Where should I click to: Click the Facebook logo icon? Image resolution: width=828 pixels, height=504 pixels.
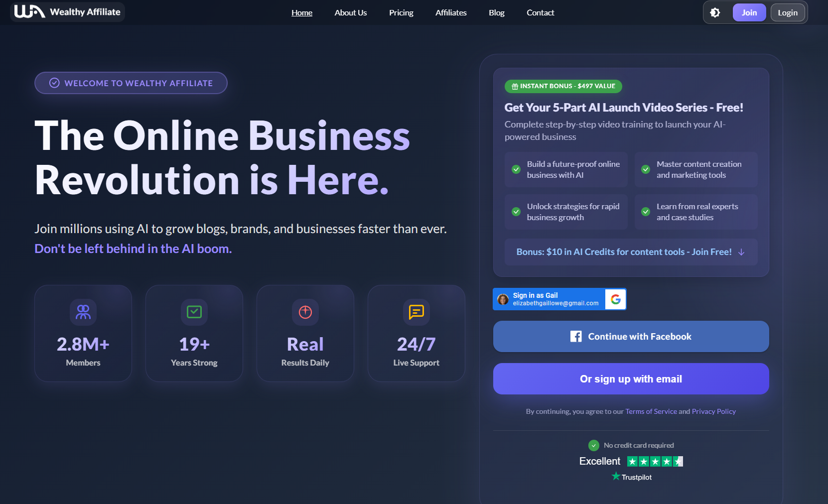coord(576,337)
